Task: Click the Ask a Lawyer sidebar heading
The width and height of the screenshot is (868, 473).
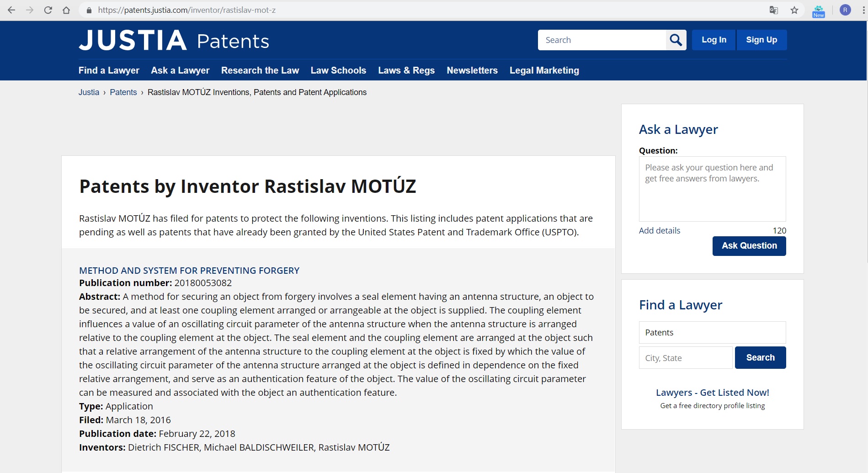Action: pyautogui.click(x=678, y=129)
